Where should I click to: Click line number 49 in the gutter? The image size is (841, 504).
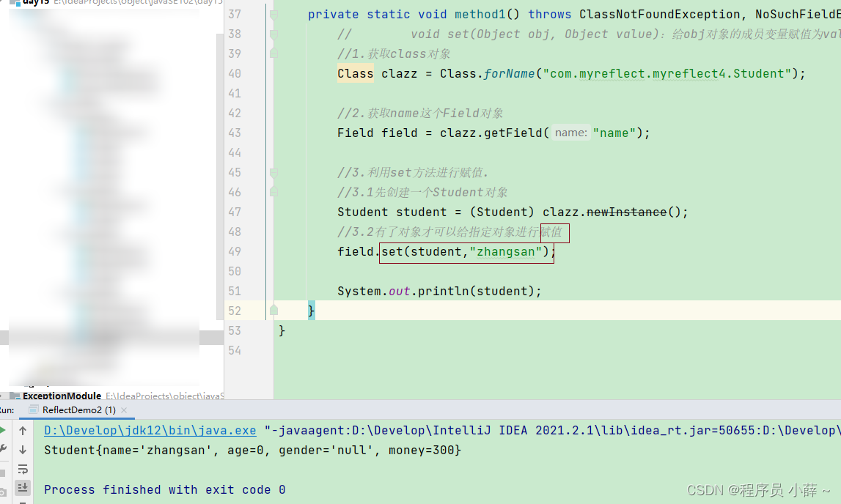point(235,251)
